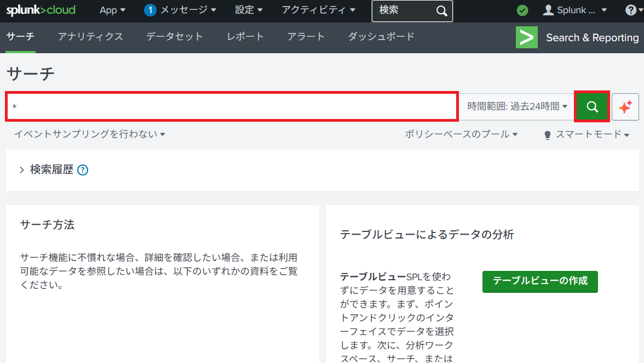Open the AI assistant sparkle icon
The image size is (644, 363).
(x=625, y=106)
